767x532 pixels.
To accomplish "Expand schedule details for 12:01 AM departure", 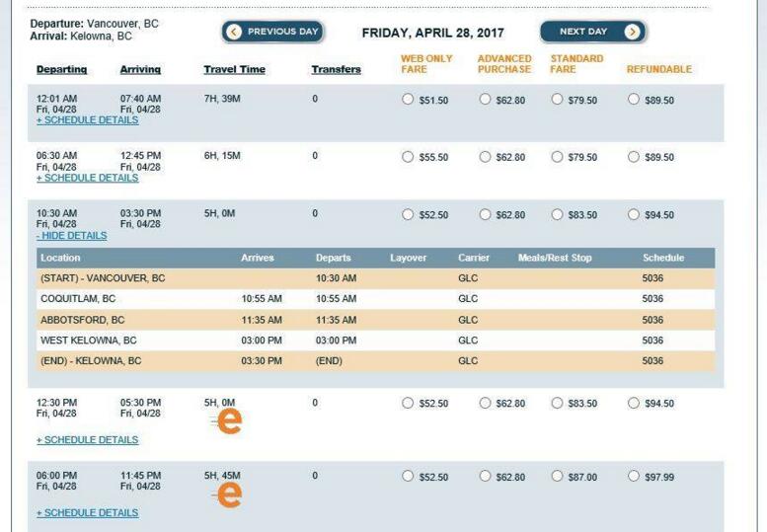I will (87, 119).
